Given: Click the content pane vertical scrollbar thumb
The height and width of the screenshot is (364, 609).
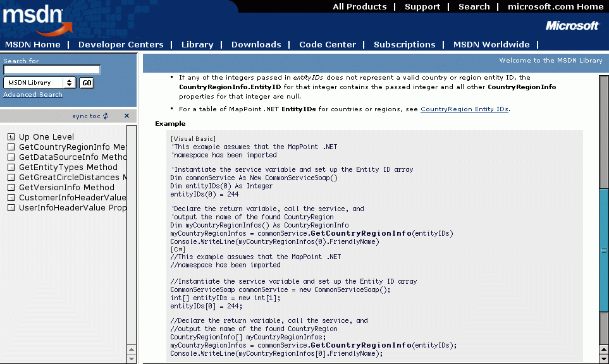Looking at the screenshot, I should click(x=603, y=250).
